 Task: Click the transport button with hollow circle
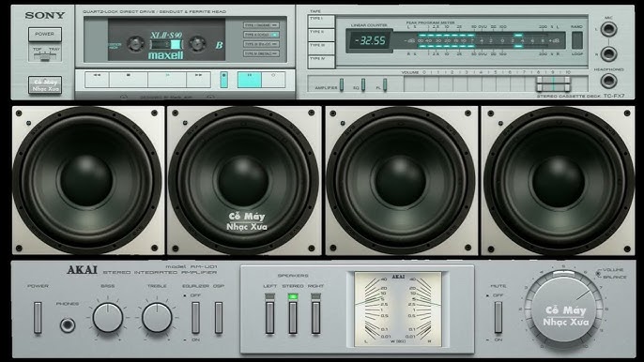[273, 79]
